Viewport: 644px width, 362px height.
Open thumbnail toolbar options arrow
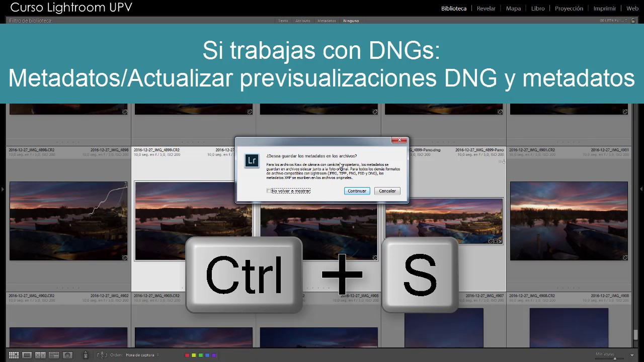[632, 355]
